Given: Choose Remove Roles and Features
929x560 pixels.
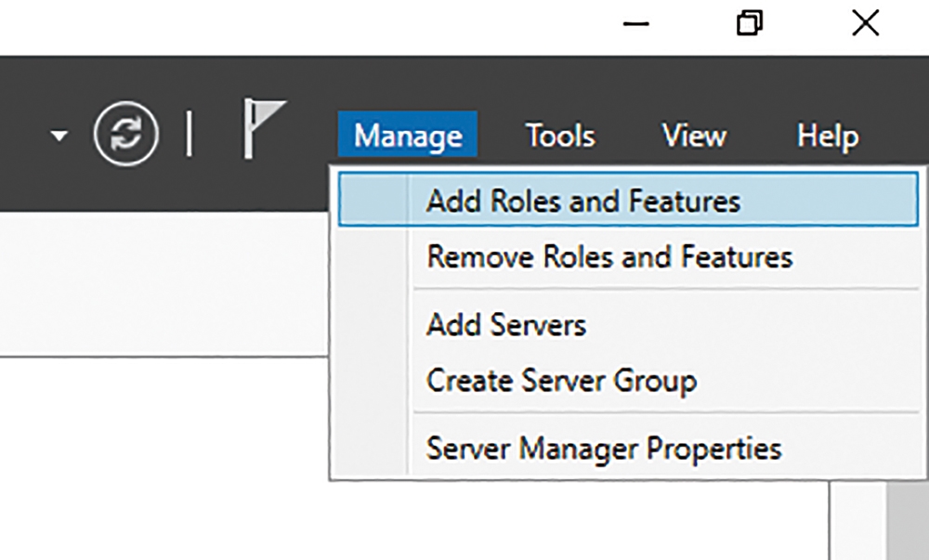Looking at the screenshot, I should point(629,257).
